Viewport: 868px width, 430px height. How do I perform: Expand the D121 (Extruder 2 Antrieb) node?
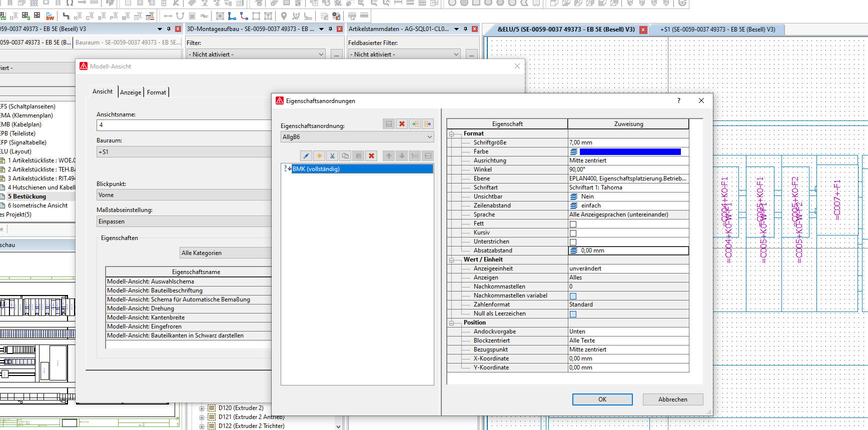coord(202,417)
